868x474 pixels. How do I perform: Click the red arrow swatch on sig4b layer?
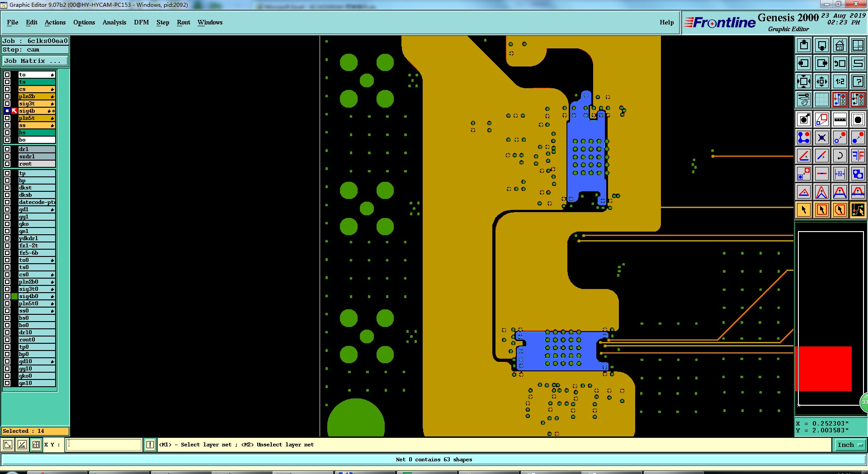click(x=14, y=111)
